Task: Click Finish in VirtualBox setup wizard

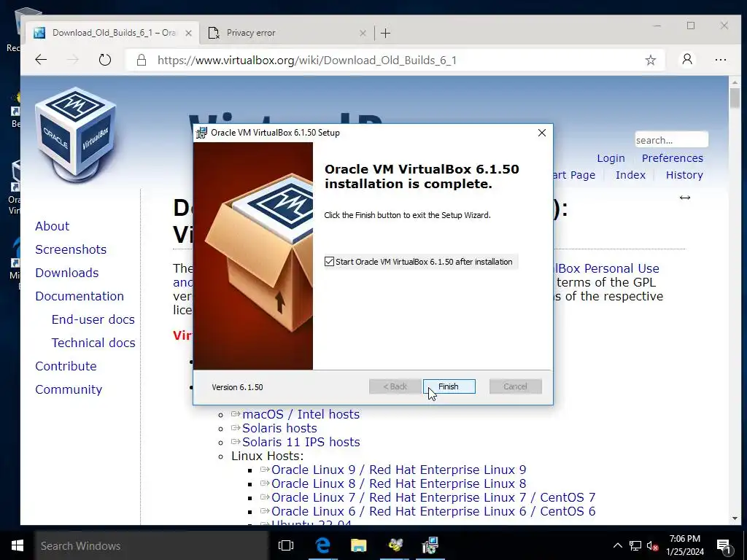Action: click(449, 386)
